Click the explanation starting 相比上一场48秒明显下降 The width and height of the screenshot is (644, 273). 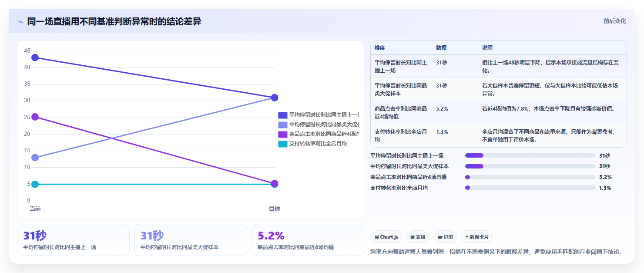(x=550, y=66)
